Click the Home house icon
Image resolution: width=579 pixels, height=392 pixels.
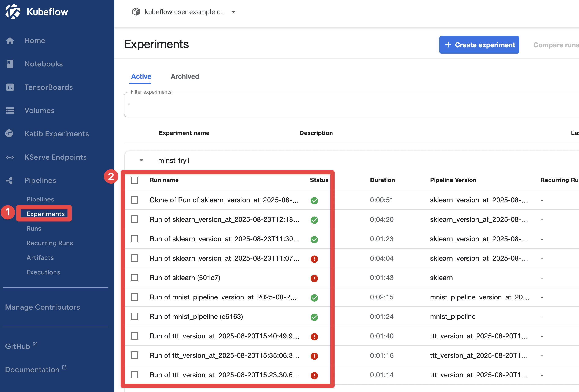[x=10, y=41]
